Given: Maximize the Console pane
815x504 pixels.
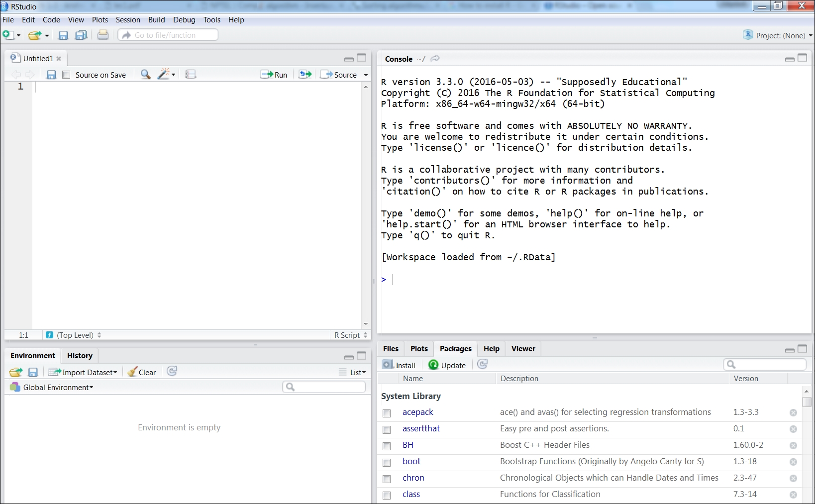Looking at the screenshot, I should (802, 58).
